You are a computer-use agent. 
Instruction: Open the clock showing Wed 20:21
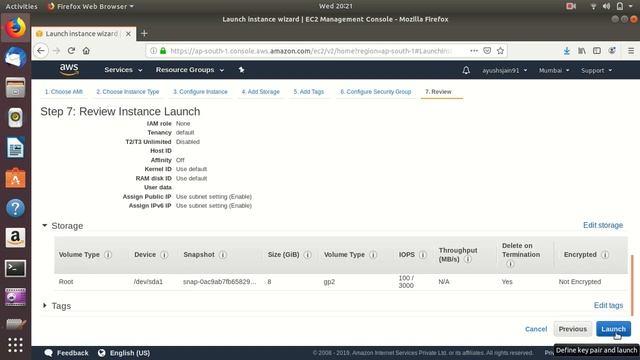(x=336, y=6)
